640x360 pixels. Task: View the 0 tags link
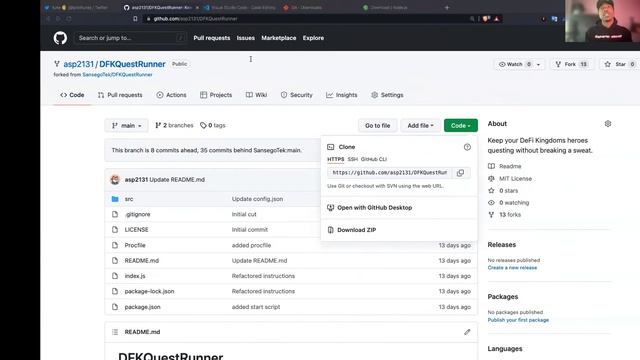tap(213, 126)
